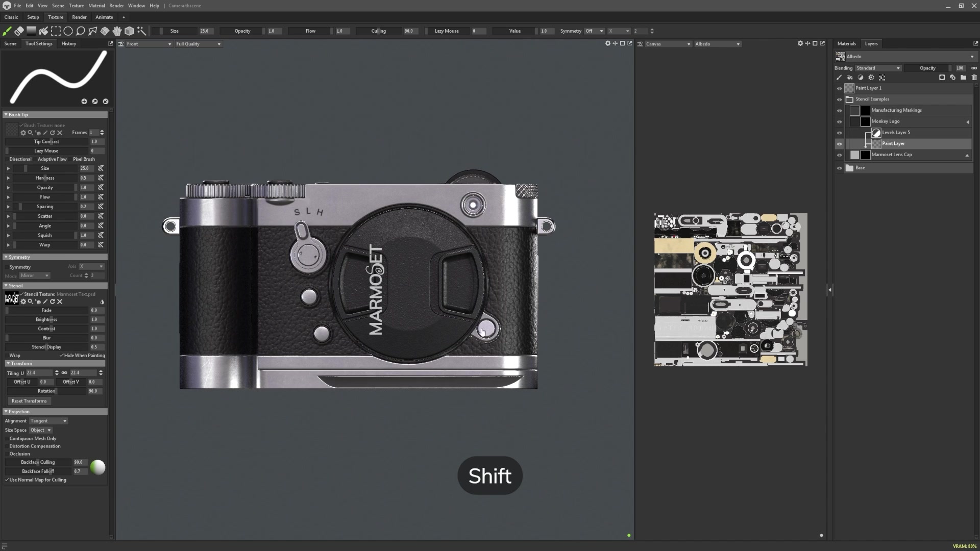Click link icon beside layer opacity value

pyautogui.click(x=974, y=68)
